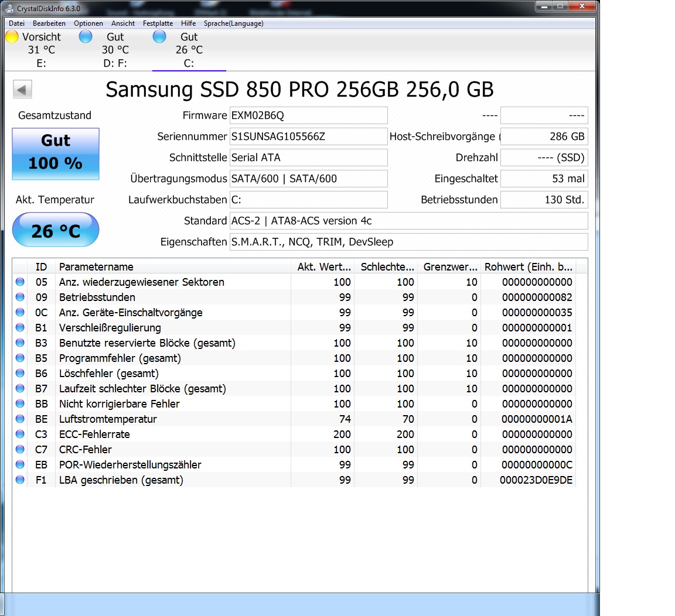
Task: Click the blue status icon for D: F:
Action: pyautogui.click(x=86, y=37)
